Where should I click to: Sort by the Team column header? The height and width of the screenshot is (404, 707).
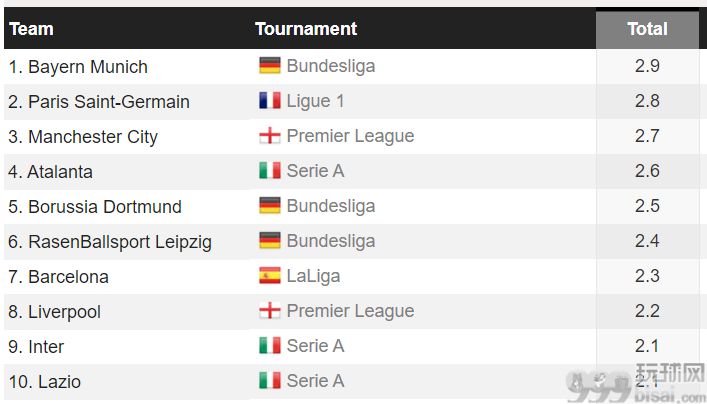(x=31, y=29)
